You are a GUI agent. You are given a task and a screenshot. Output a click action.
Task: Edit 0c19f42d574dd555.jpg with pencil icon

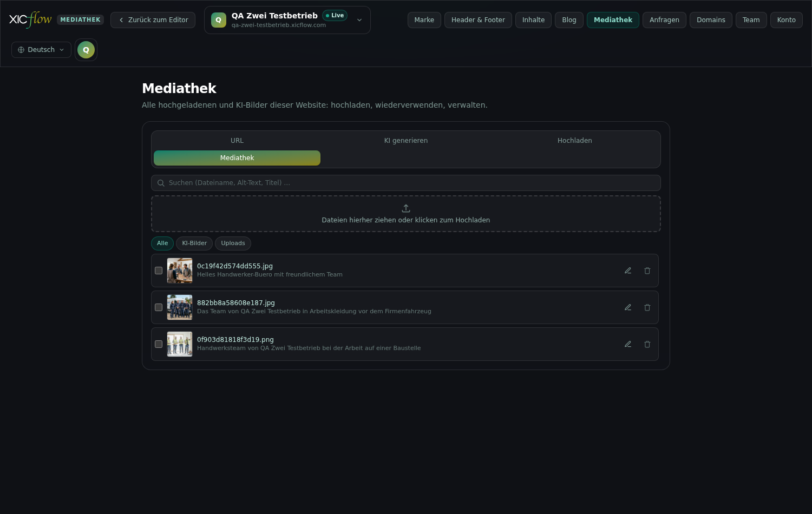(x=628, y=271)
